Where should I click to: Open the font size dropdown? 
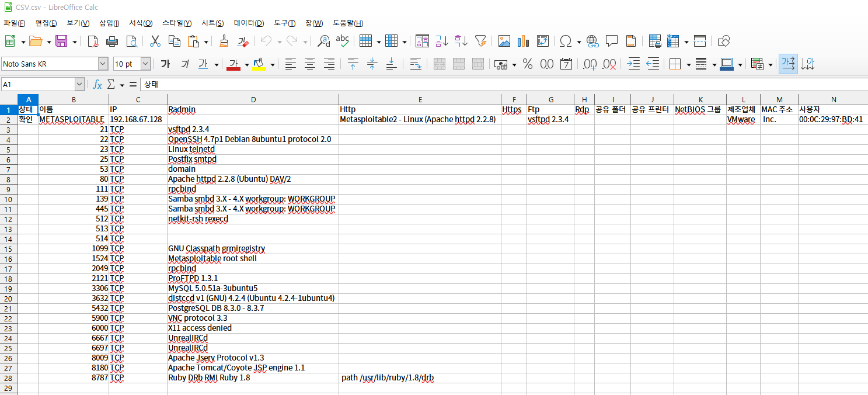click(146, 64)
